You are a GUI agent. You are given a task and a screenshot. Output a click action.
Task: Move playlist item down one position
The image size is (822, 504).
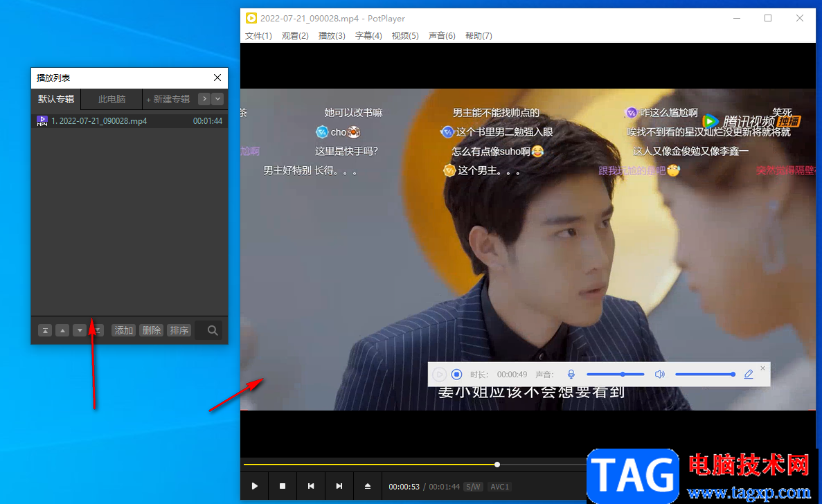point(80,331)
